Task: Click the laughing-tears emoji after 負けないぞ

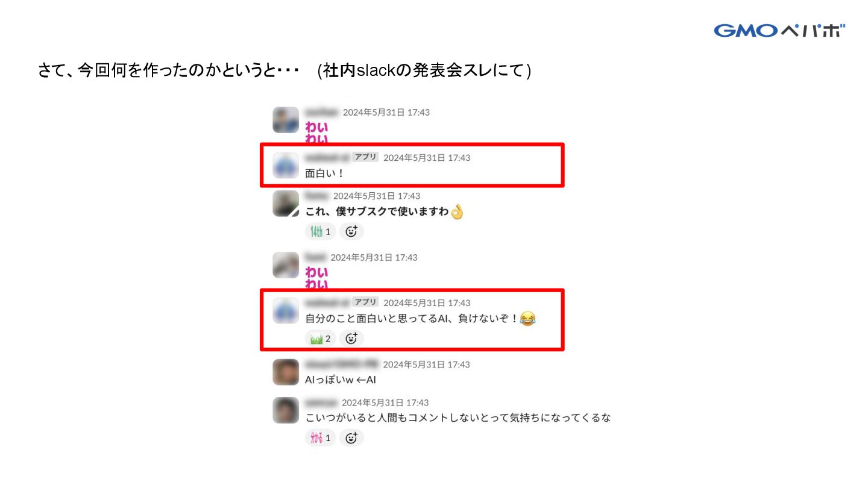Action: pyautogui.click(x=528, y=319)
